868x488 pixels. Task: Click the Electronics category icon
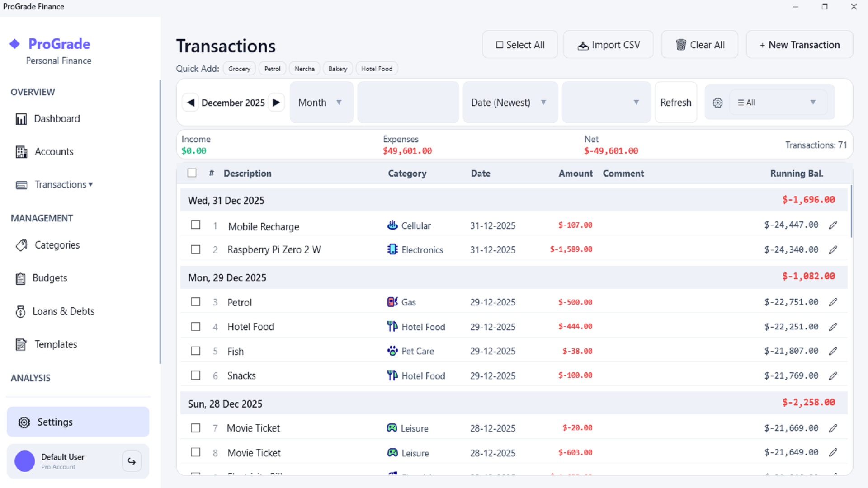392,249
